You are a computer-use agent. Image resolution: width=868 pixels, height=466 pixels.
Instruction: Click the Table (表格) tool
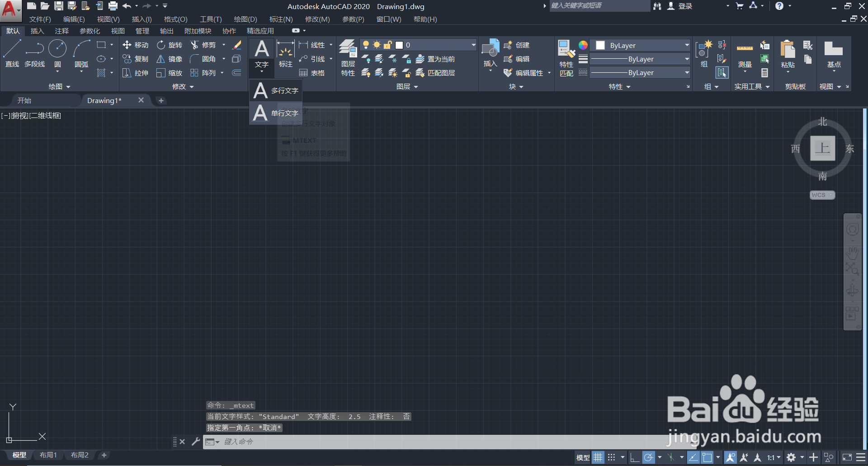[312, 73]
